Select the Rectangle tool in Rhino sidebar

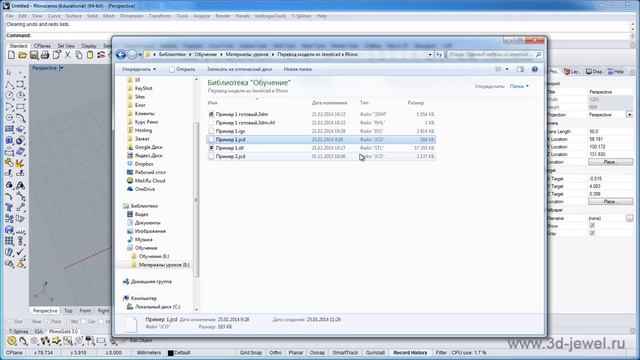pos(20,107)
